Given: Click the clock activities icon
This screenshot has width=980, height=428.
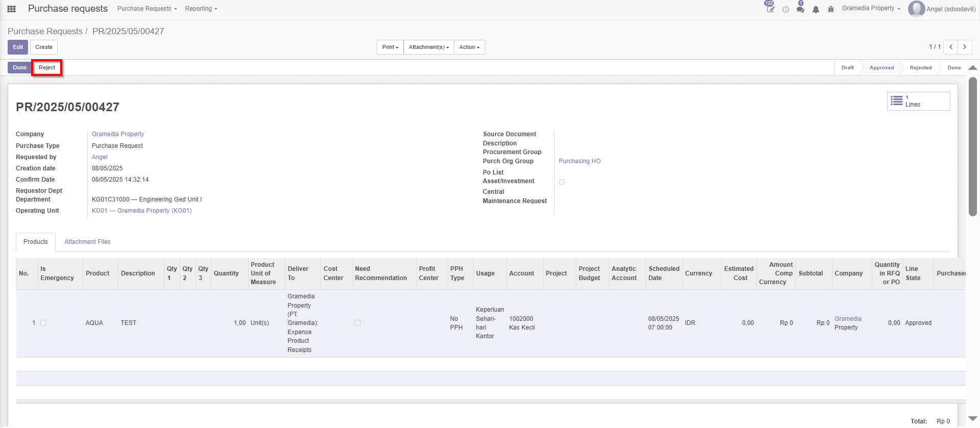Looking at the screenshot, I should 786,9.
